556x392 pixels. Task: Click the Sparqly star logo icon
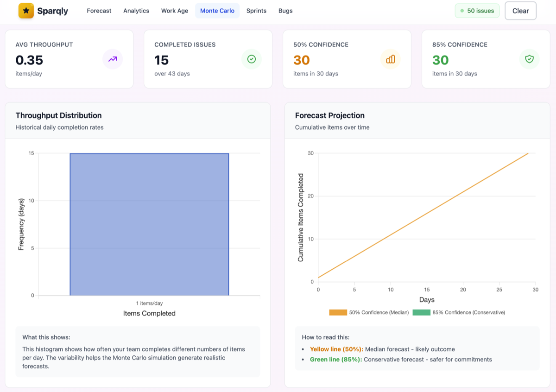(26, 11)
